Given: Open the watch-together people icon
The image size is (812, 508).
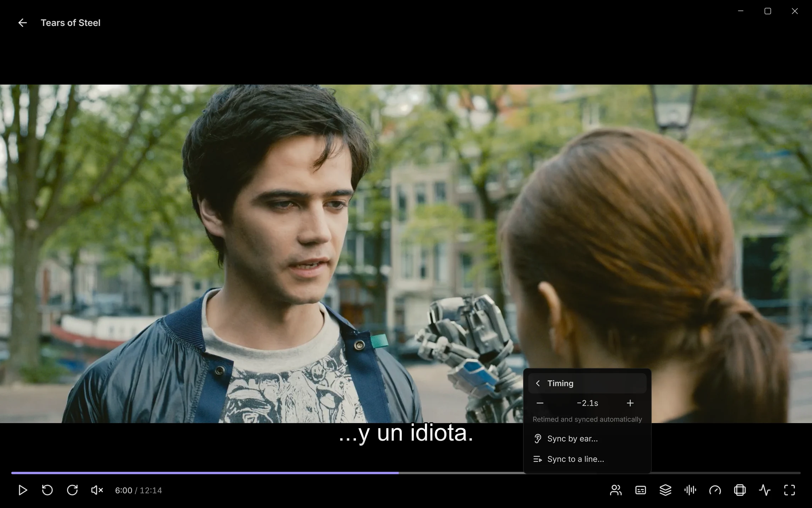Looking at the screenshot, I should click(616, 490).
